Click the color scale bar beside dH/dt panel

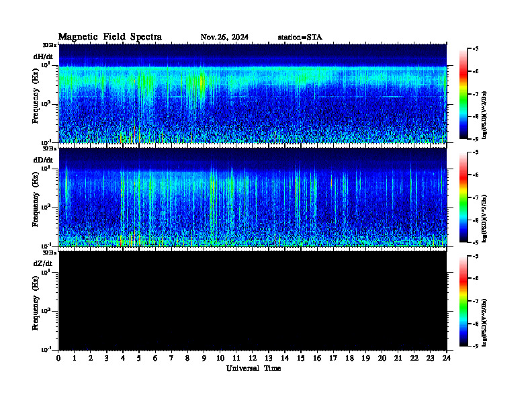coord(463,93)
